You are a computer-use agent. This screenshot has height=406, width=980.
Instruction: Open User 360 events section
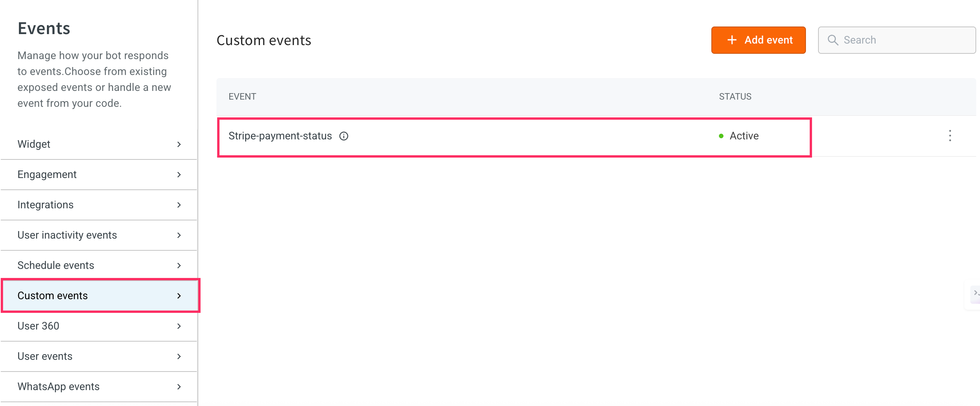coord(39,326)
